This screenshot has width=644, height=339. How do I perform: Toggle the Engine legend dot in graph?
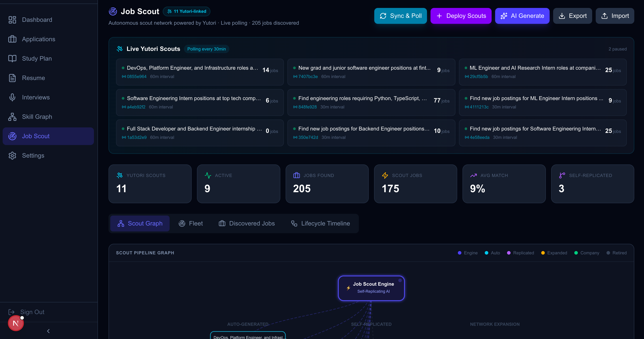pyautogui.click(x=459, y=253)
